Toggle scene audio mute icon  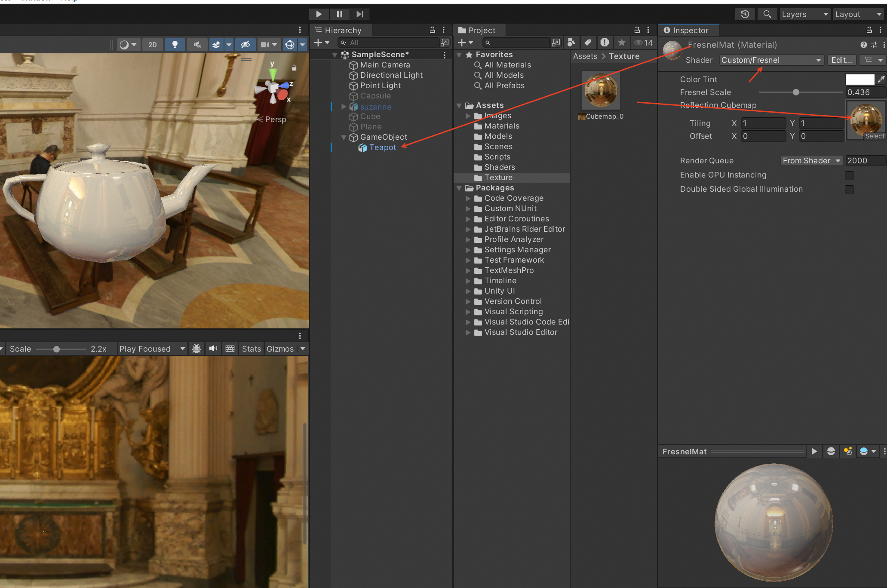[197, 45]
